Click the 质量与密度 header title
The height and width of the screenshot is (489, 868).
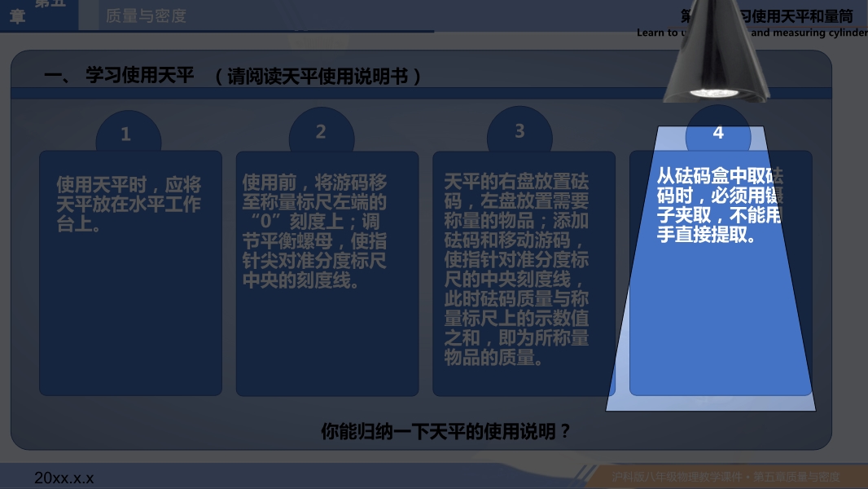click(147, 16)
